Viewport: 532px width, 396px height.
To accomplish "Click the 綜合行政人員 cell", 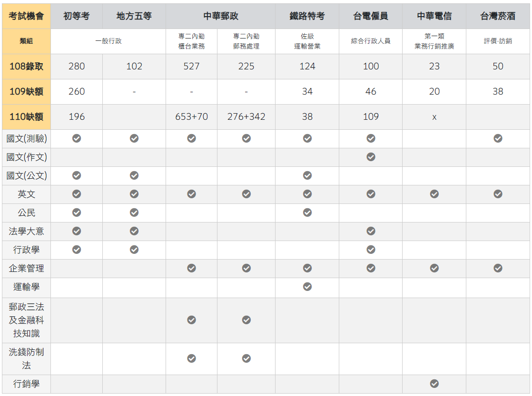I will pos(371,41).
